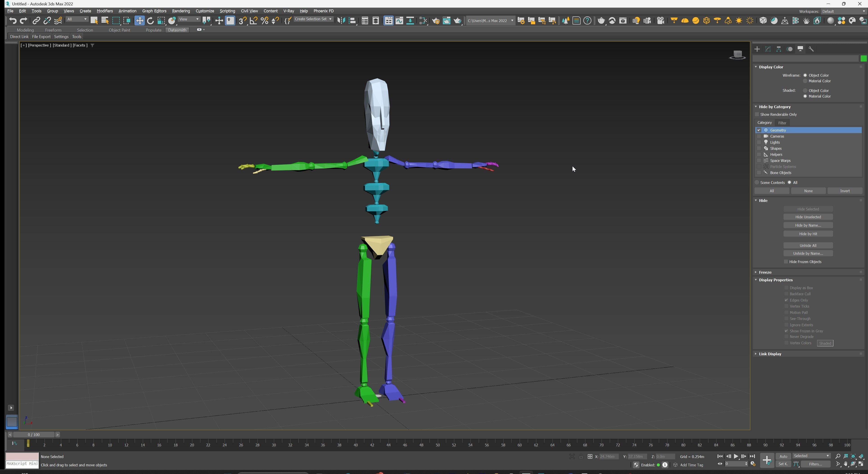The width and height of the screenshot is (868, 474).
Task: Click the Undo arrow icon
Action: (12, 21)
